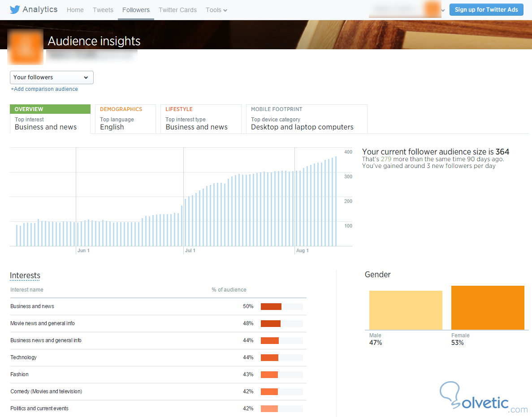Switch to the Demographics tab

pos(125,119)
